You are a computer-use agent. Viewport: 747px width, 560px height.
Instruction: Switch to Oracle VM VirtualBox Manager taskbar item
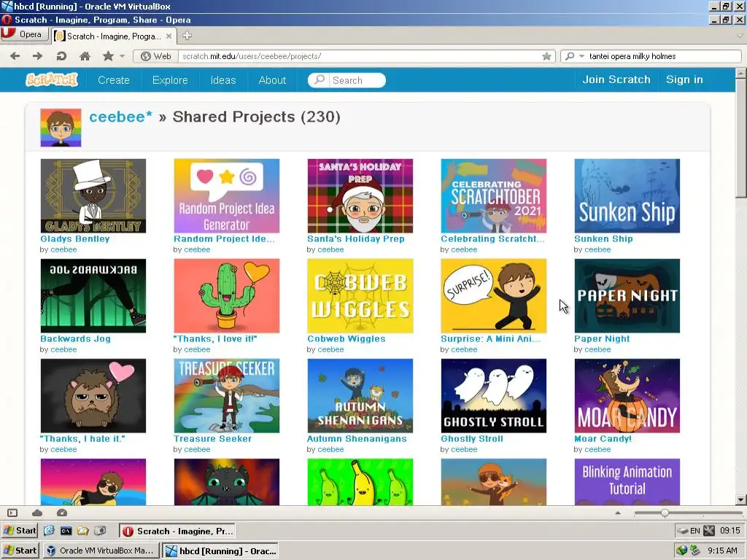coord(100,551)
